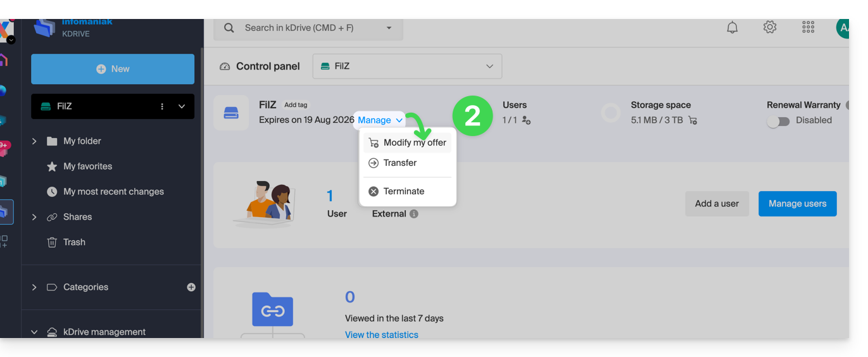Viewport: 868px width, 357px height.
Task: Open the FilZ drive selector dropdown
Action: [407, 66]
